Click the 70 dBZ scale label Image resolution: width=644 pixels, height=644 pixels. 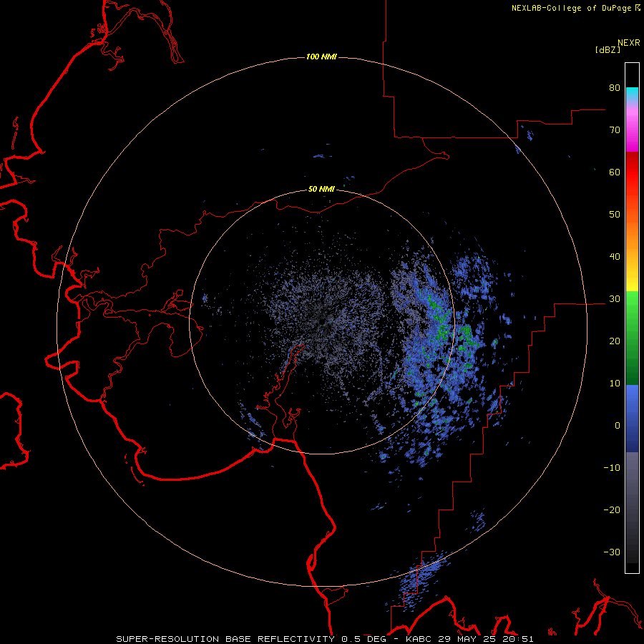(615, 130)
